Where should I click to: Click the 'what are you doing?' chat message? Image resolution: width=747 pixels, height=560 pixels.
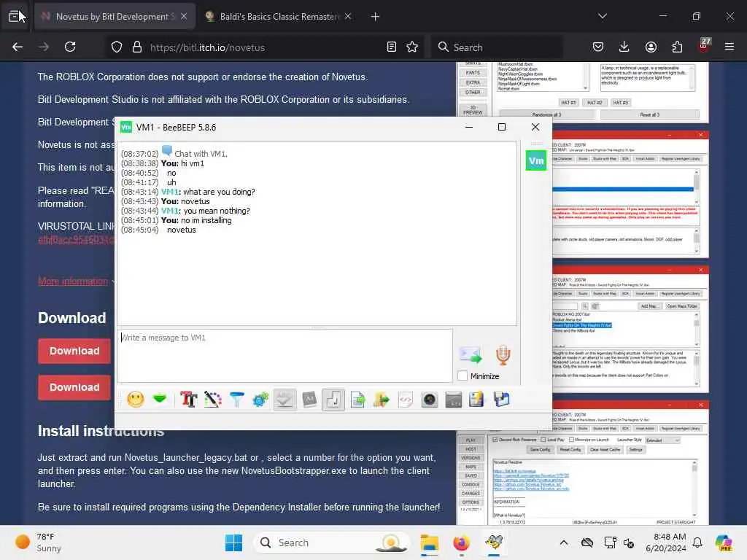219,192
